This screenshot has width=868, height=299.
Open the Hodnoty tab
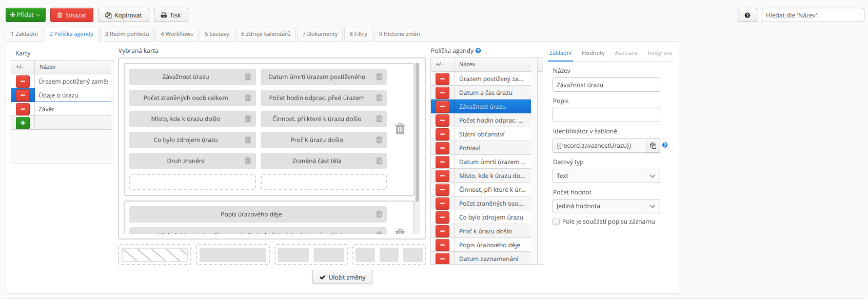pyautogui.click(x=593, y=53)
